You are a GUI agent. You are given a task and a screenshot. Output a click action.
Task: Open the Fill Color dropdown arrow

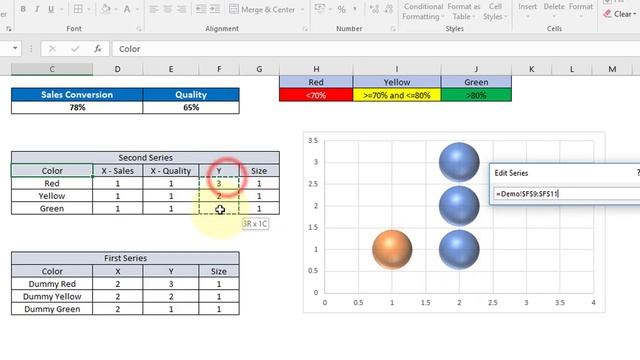116,9
